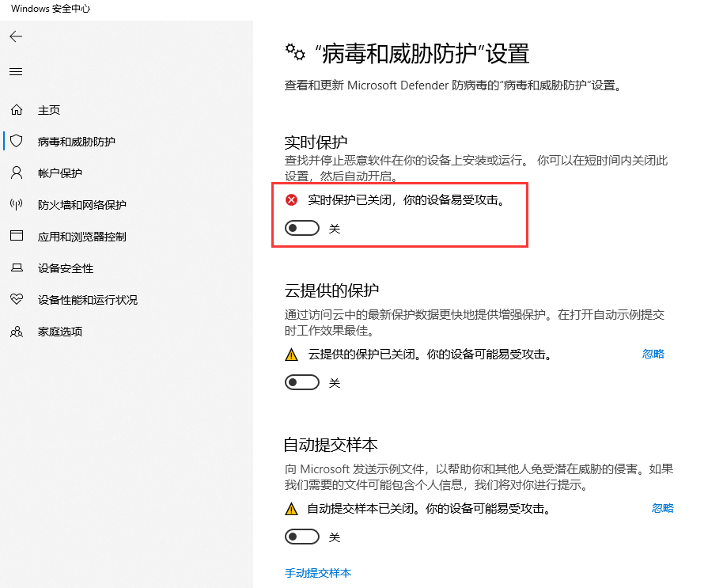This screenshot has height=588, width=723.
Task: Click the 查看和更新 Microsoft Defender description text
Action: 454,85
